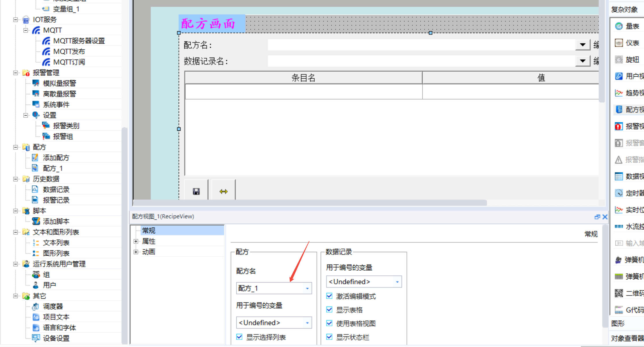Viewport: 644px width, 347px height.
Task: Open the 报警类别 settings item
Action: point(66,126)
